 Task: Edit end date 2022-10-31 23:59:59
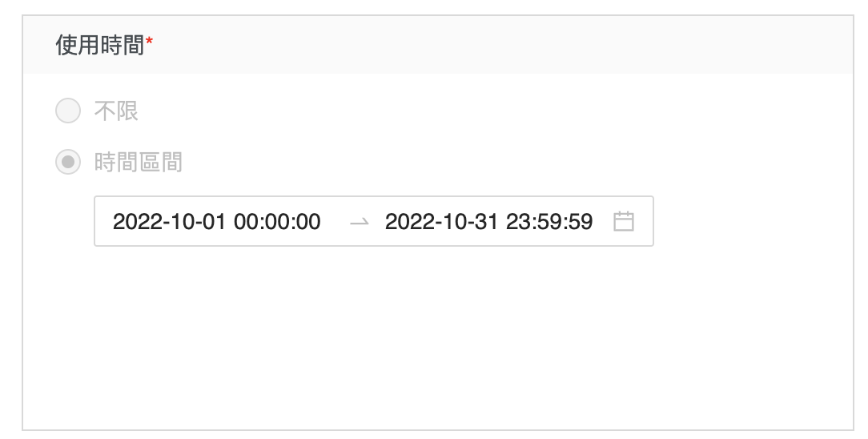coord(488,222)
